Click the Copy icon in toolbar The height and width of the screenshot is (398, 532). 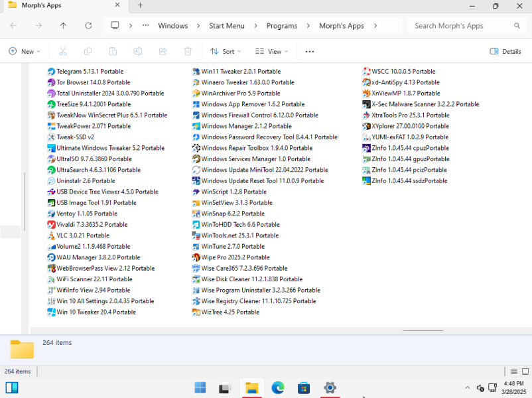coord(88,52)
